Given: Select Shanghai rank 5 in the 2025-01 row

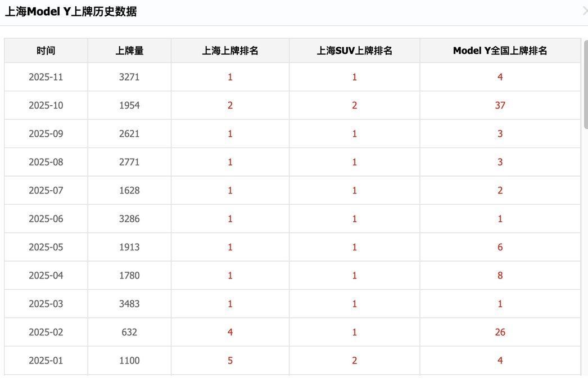Looking at the screenshot, I should click(x=230, y=361).
